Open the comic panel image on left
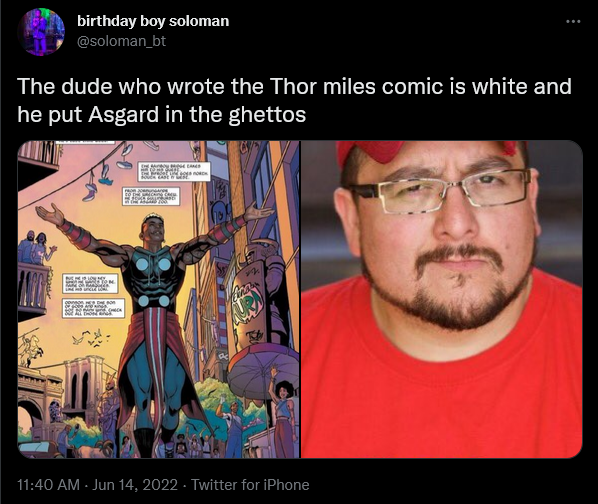 [x=159, y=299]
